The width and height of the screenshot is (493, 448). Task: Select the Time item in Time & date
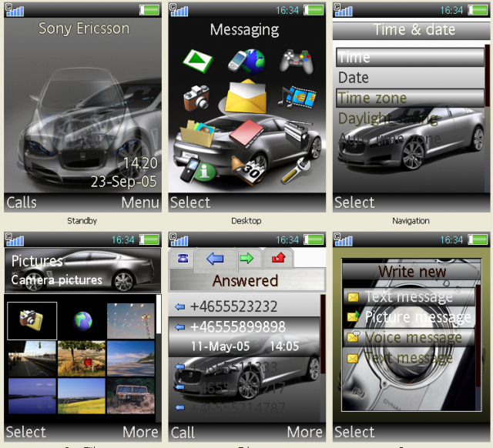pyautogui.click(x=410, y=57)
